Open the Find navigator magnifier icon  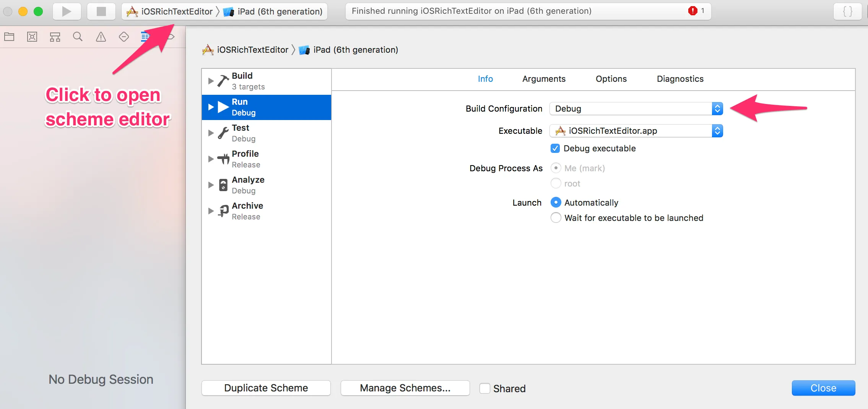pyautogui.click(x=78, y=37)
